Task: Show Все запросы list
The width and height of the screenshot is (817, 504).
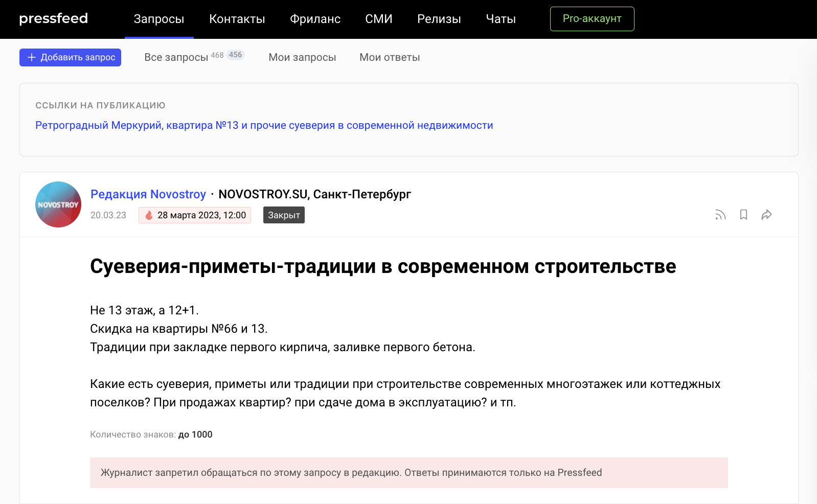Action: point(176,57)
